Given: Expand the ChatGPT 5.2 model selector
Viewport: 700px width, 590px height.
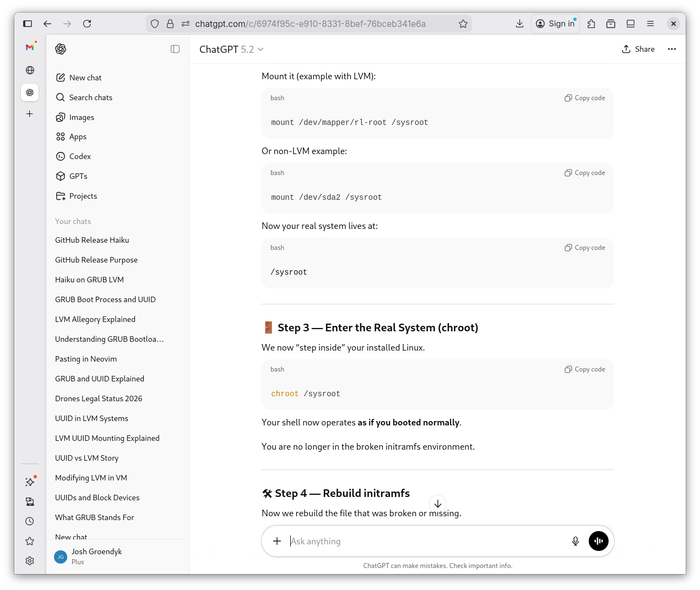Looking at the screenshot, I should [x=231, y=50].
